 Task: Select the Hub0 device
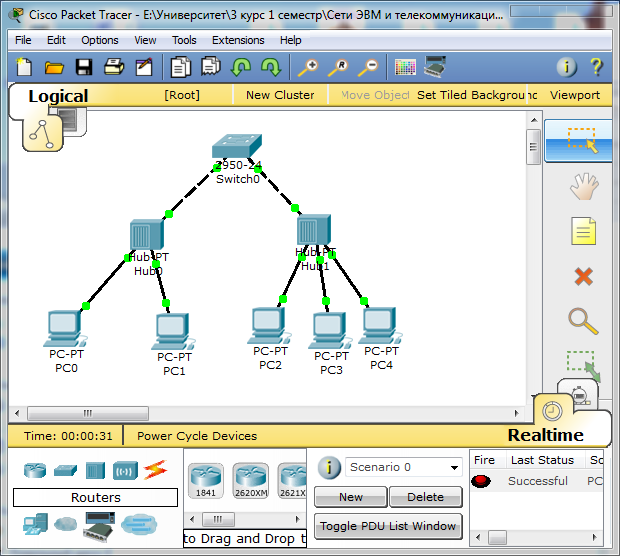click(x=147, y=234)
